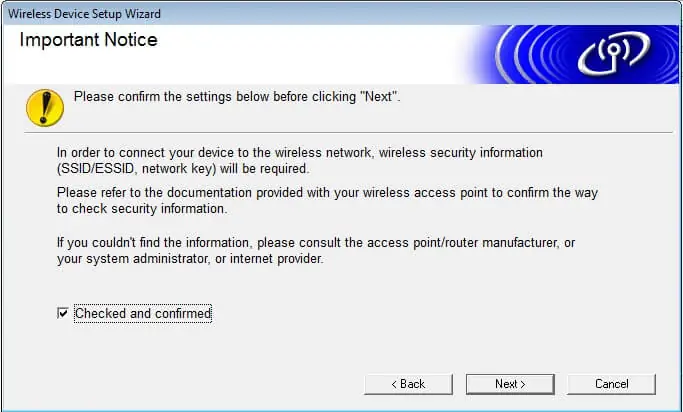The height and width of the screenshot is (412, 683).
Task: Go back using the < Back button
Action: coord(408,384)
